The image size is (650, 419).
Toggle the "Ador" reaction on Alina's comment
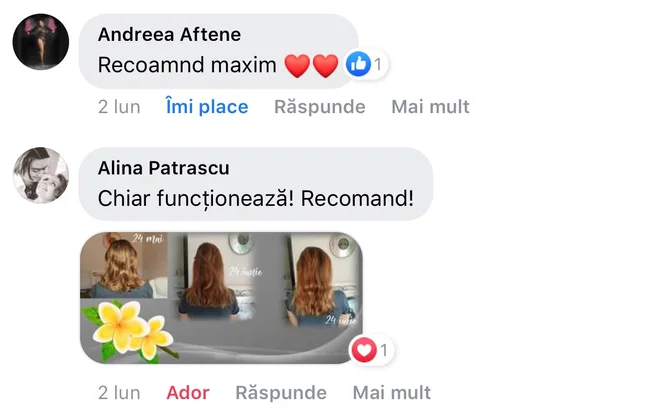[x=188, y=392]
